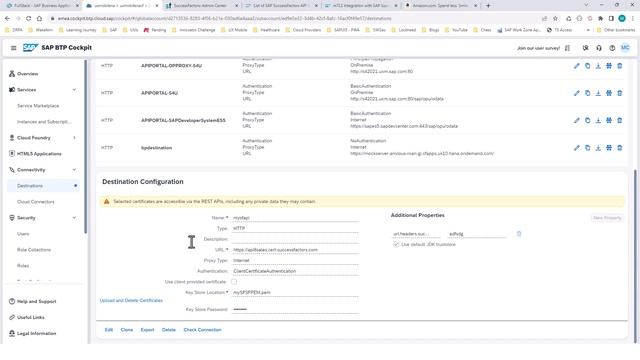Open the Legal Information link
This screenshot has height=360, width=640.
point(36,333)
